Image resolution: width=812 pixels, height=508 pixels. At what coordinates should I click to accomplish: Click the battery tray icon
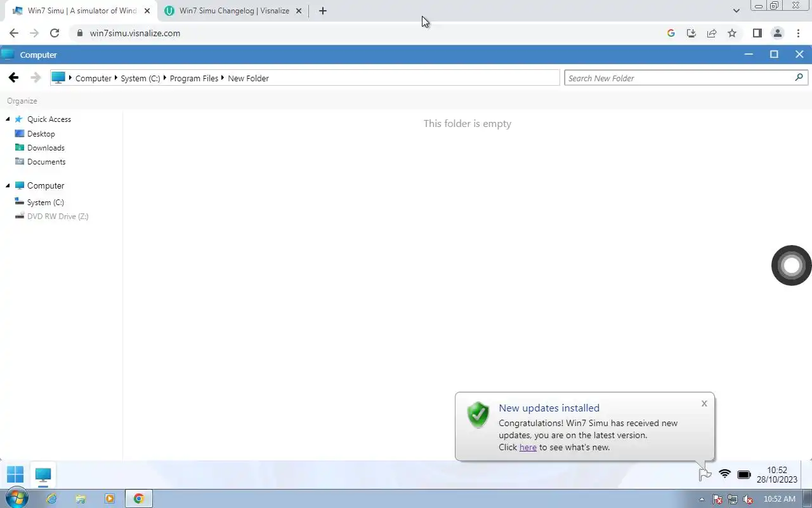pyautogui.click(x=744, y=475)
